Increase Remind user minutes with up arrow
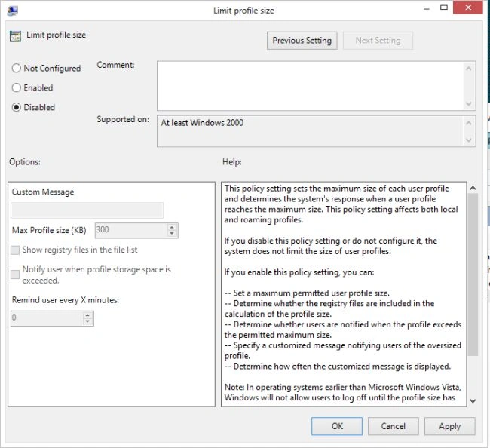The height and width of the screenshot is (448, 490). point(87,315)
